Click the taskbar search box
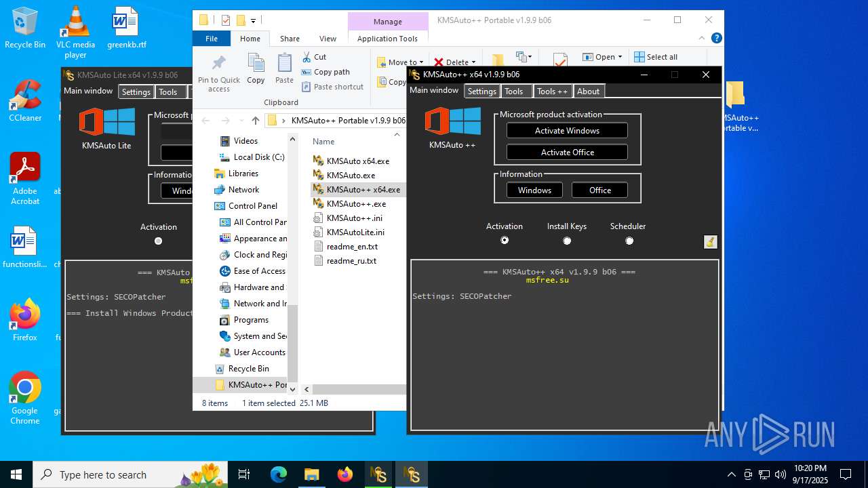The height and width of the screenshot is (488, 868). [130, 474]
